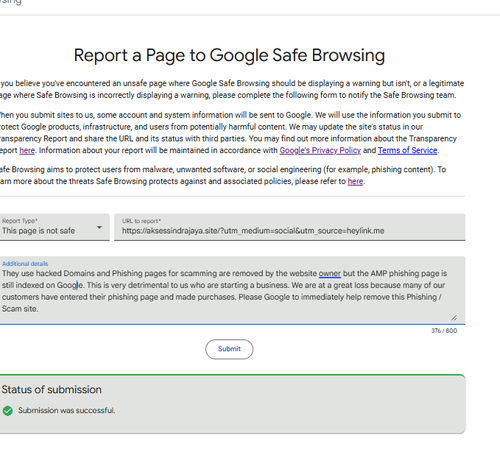
Task: Click the 'Additional details' field label
Action: 25,264
